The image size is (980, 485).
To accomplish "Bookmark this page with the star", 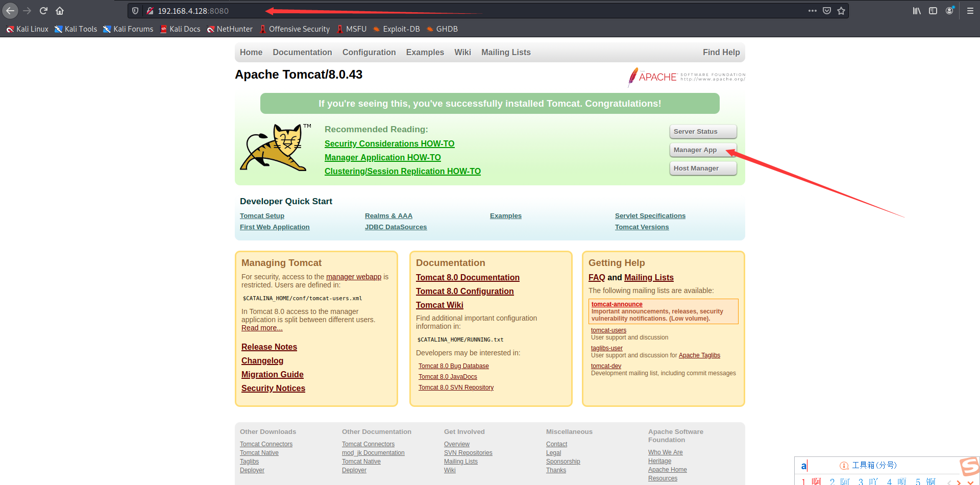I will tap(841, 11).
